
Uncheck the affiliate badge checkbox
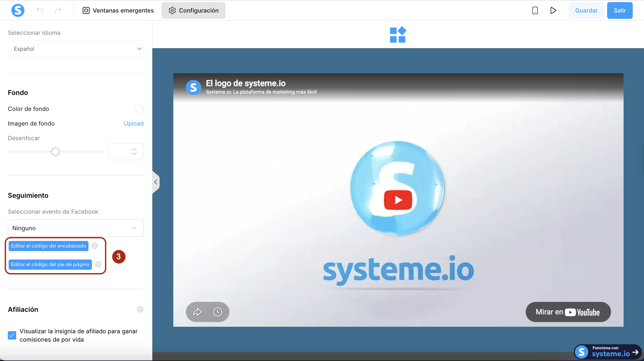12,335
